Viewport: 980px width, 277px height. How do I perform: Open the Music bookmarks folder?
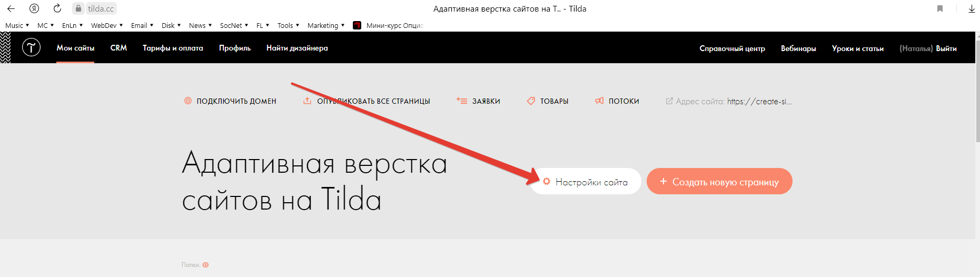(x=17, y=25)
